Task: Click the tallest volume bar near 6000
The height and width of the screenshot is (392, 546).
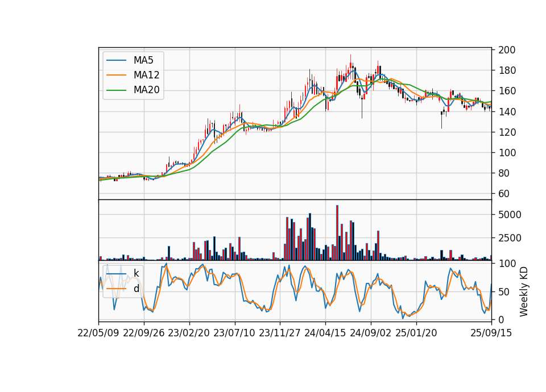Action: (x=337, y=233)
